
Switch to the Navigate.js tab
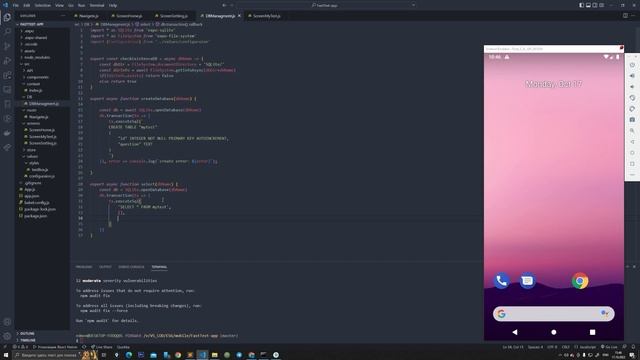click(89, 16)
